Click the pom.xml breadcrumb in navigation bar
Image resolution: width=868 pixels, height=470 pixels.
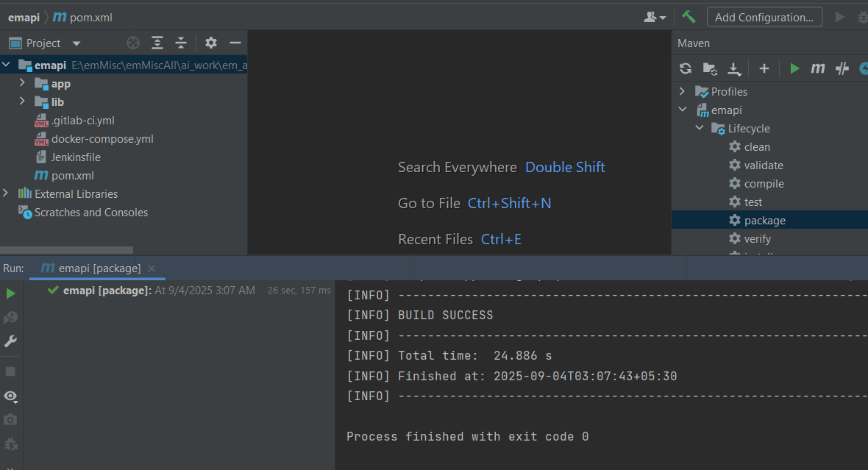click(82, 18)
